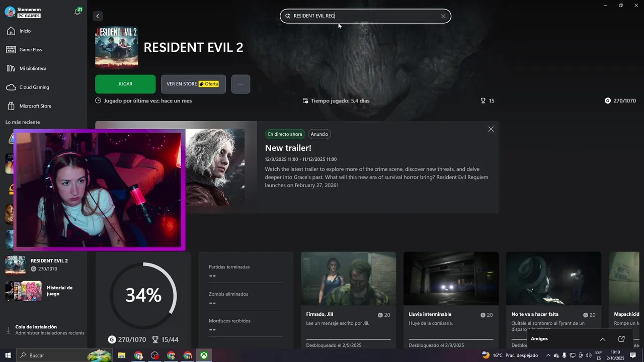
Task: Click the ESP language indicator
Action: tap(599, 352)
